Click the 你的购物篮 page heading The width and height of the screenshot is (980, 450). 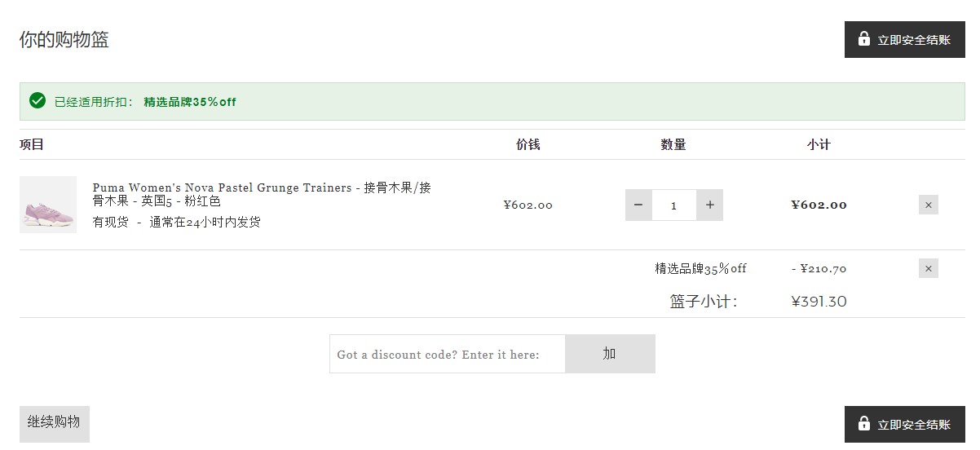pyautogui.click(x=64, y=39)
